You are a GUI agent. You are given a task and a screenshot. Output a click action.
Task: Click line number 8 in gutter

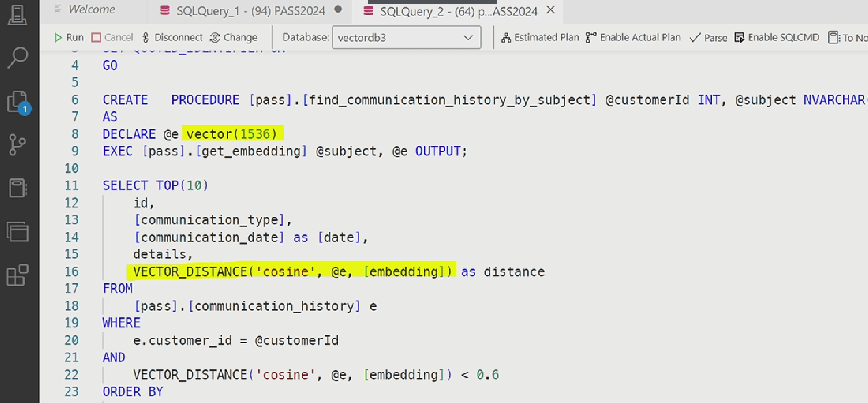point(75,134)
